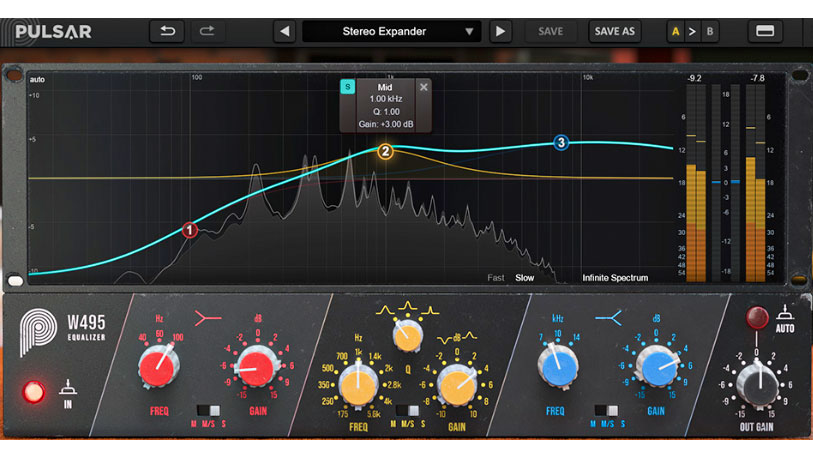Click the auto scale label
This screenshot has height=458, width=813.
click(37, 79)
